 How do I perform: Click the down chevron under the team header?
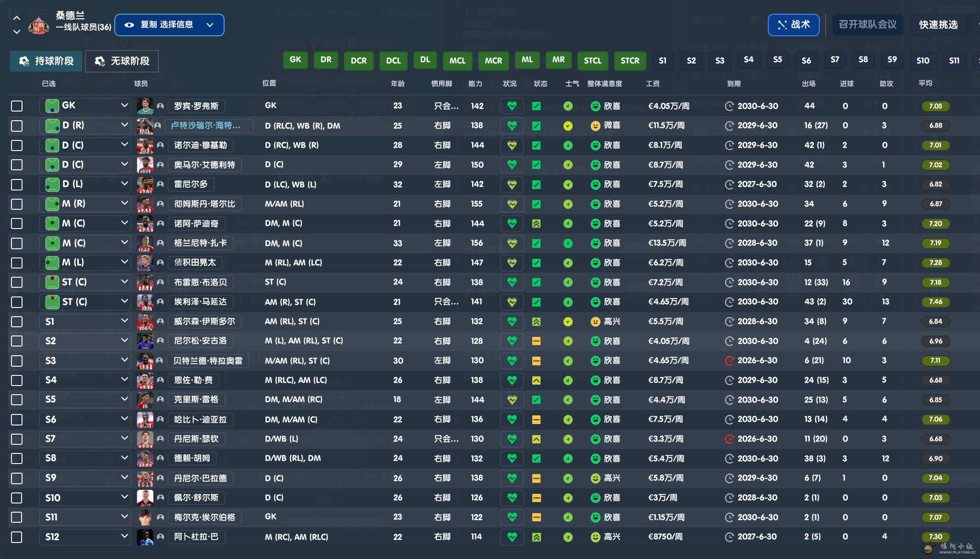(17, 32)
